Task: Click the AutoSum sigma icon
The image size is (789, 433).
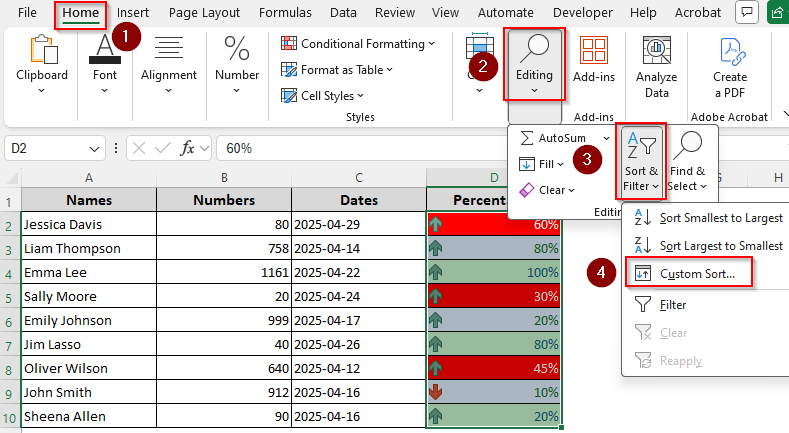Action: [x=527, y=138]
